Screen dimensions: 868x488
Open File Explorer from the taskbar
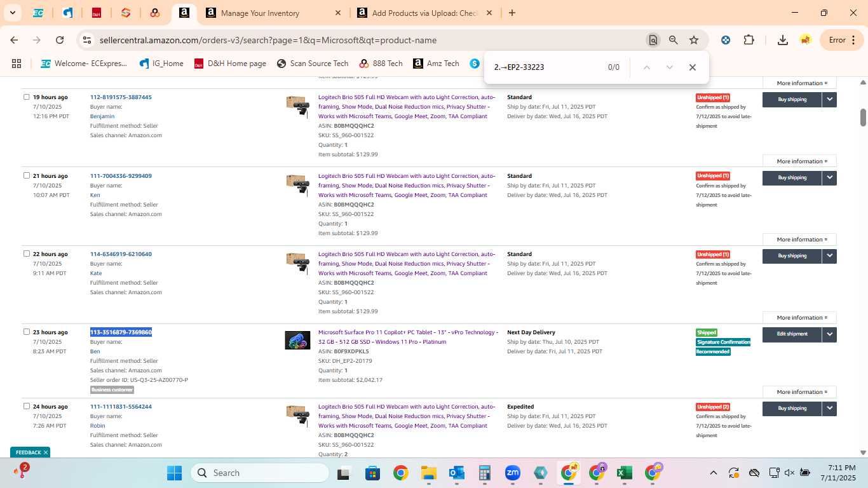point(429,473)
